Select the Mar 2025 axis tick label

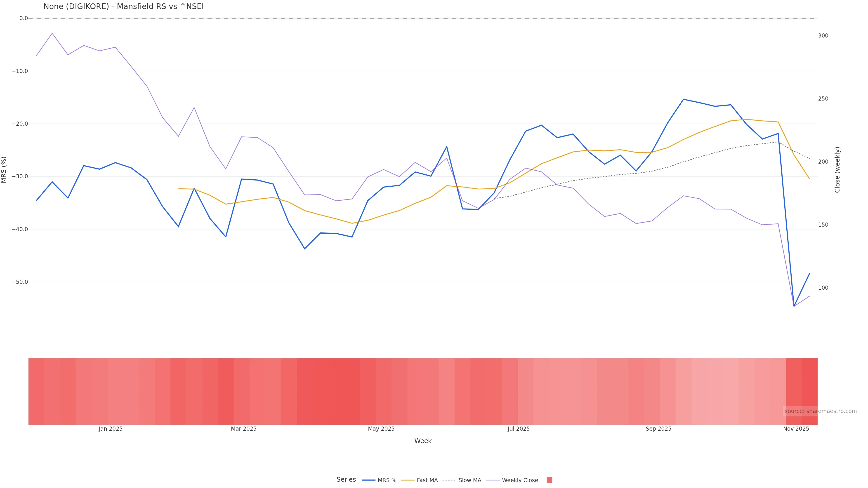[x=244, y=429]
